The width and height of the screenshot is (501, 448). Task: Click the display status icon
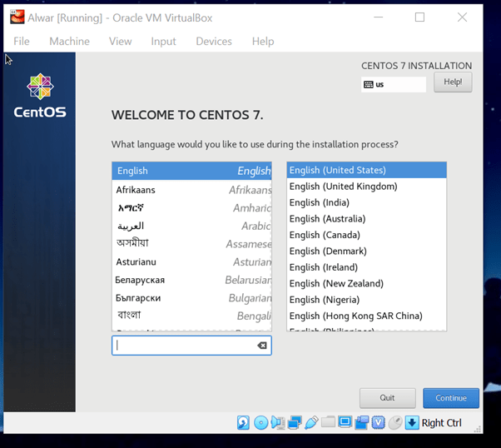(x=345, y=422)
